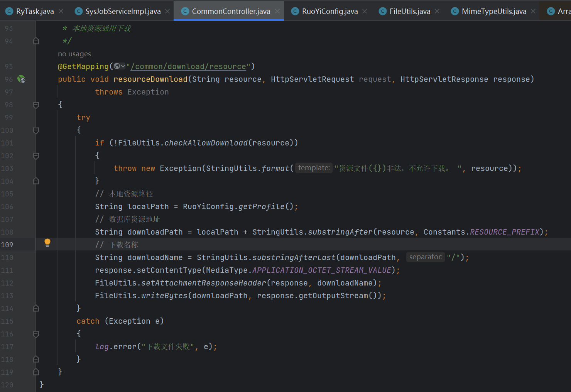The height and width of the screenshot is (392, 571).
Task: Collapse the if block fold at line 102
Action: pyautogui.click(x=36, y=156)
